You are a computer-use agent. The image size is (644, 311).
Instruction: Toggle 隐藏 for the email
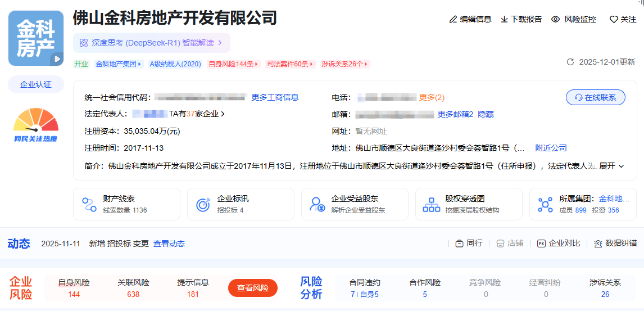coord(486,114)
